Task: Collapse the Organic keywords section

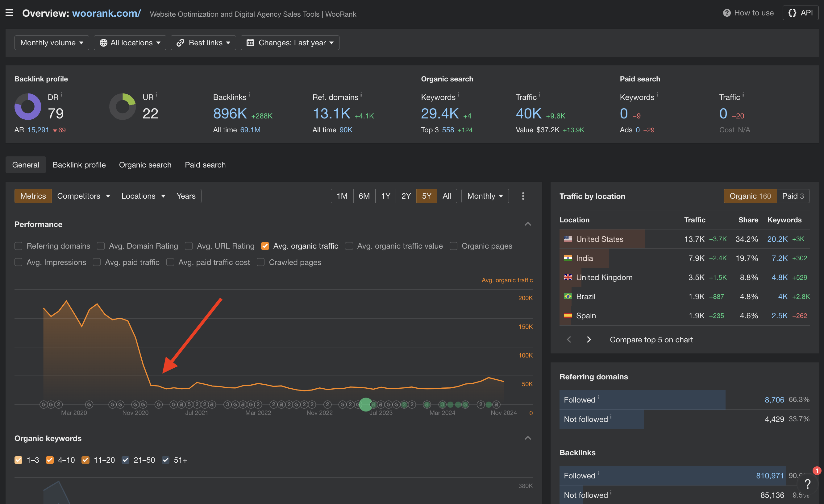Action: tap(528, 438)
